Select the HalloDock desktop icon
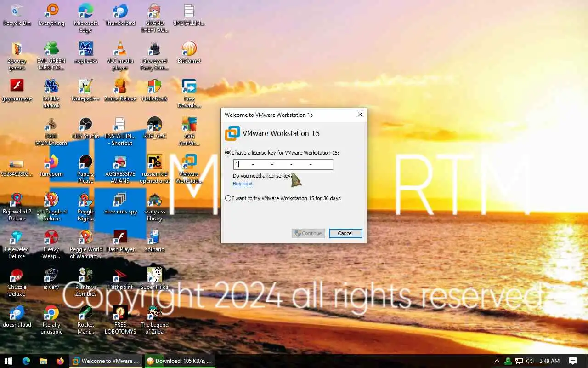Viewport: 588px width, 368px height. coord(155,90)
